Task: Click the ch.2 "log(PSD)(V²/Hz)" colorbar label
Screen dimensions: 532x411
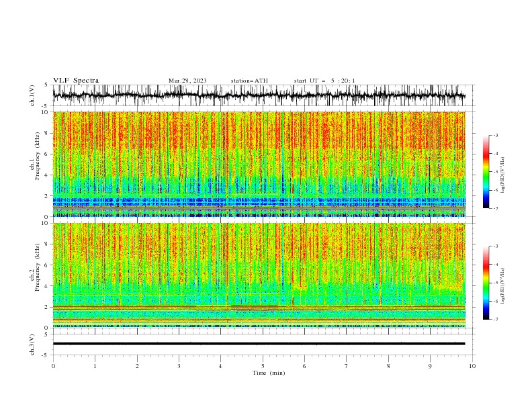Action: click(x=503, y=286)
